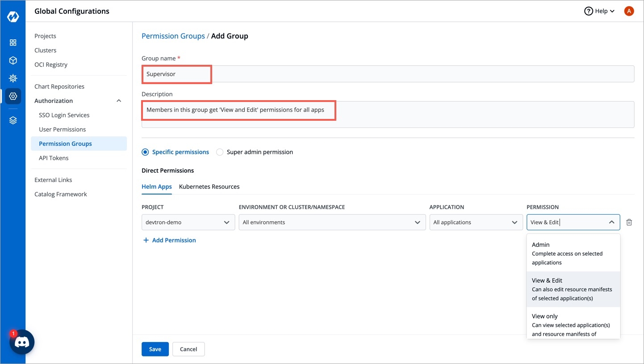
Task: Collapse the Authorization section
Action: coord(119,101)
